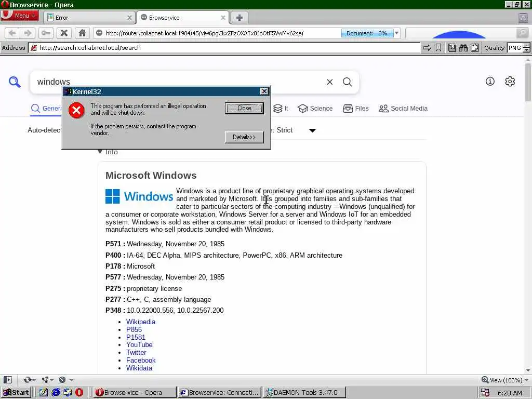Click the toolbar search magnifier button

523,33
